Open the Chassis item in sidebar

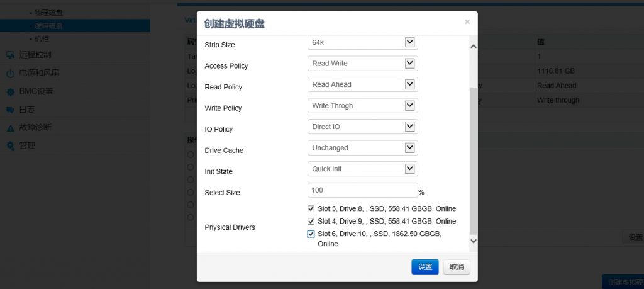pyautogui.click(x=42, y=39)
